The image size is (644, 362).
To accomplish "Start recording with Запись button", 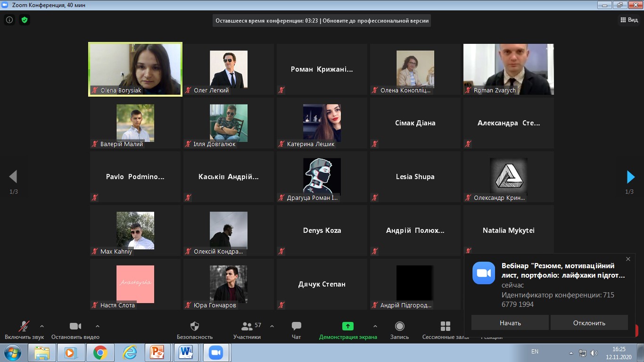I will pos(400,330).
